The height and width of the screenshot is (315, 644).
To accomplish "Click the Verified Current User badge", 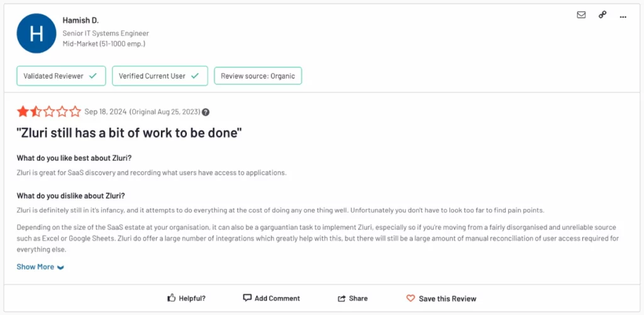I will point(160,76).
